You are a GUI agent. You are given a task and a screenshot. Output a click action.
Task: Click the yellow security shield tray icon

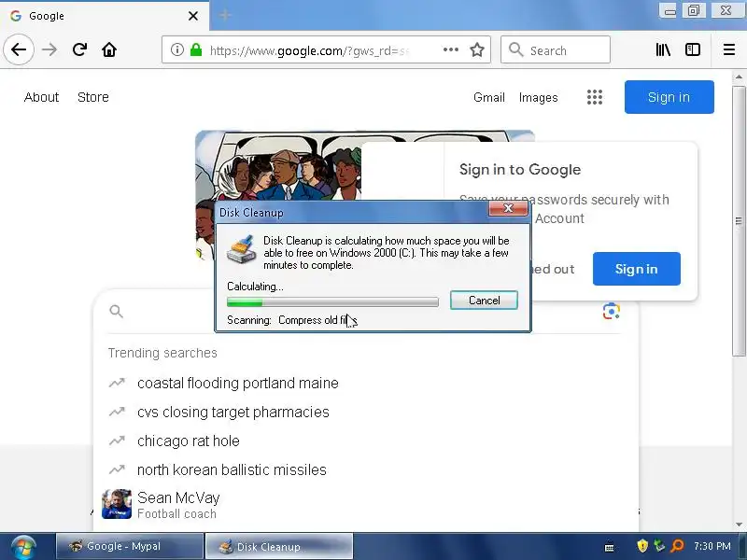642,546
